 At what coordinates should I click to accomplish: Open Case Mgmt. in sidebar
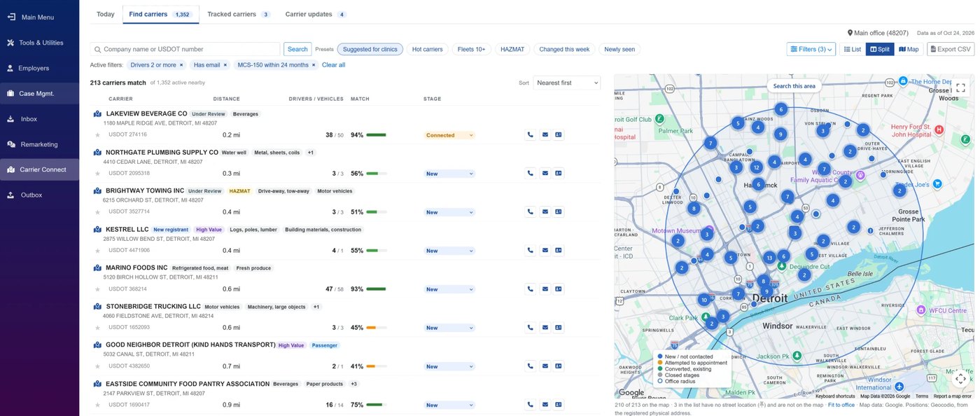(x=39, y=93)
